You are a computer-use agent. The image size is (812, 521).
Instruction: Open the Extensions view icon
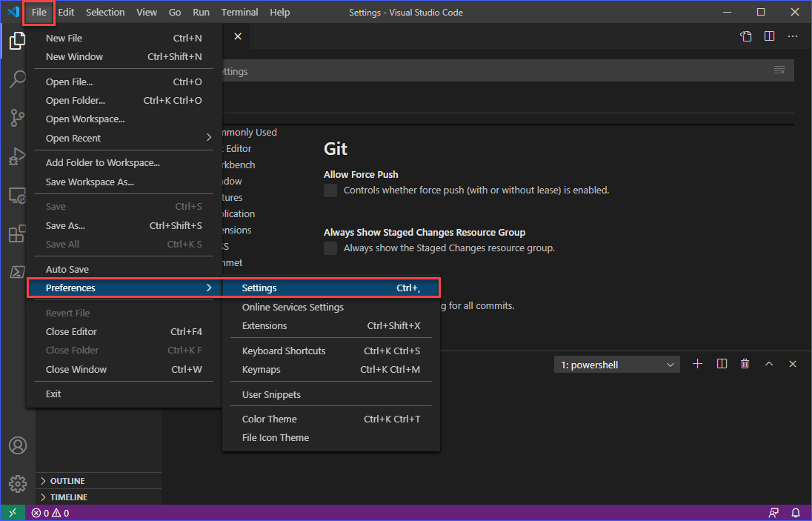(x=17, y=233)
